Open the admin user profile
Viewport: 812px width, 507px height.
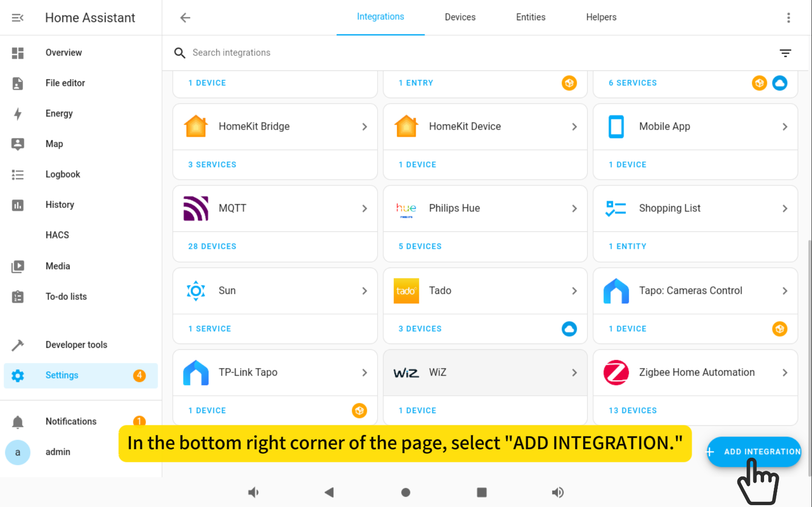[58, 452]
